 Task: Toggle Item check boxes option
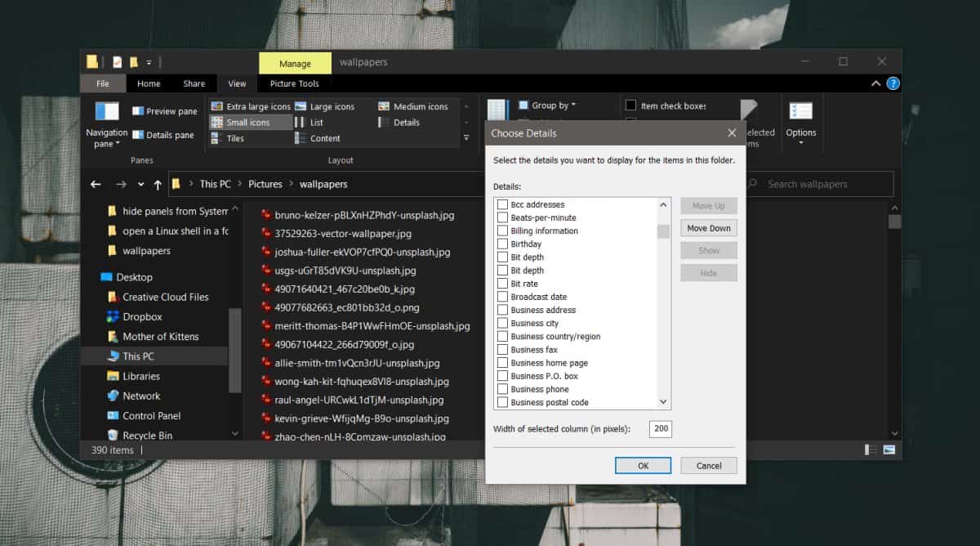[631, 105]
